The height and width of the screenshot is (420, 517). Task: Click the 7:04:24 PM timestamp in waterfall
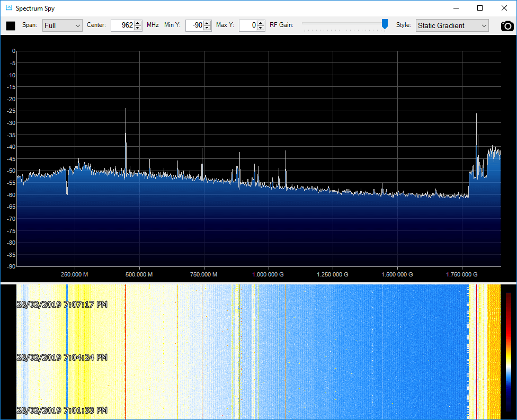(x=62, y=358)
